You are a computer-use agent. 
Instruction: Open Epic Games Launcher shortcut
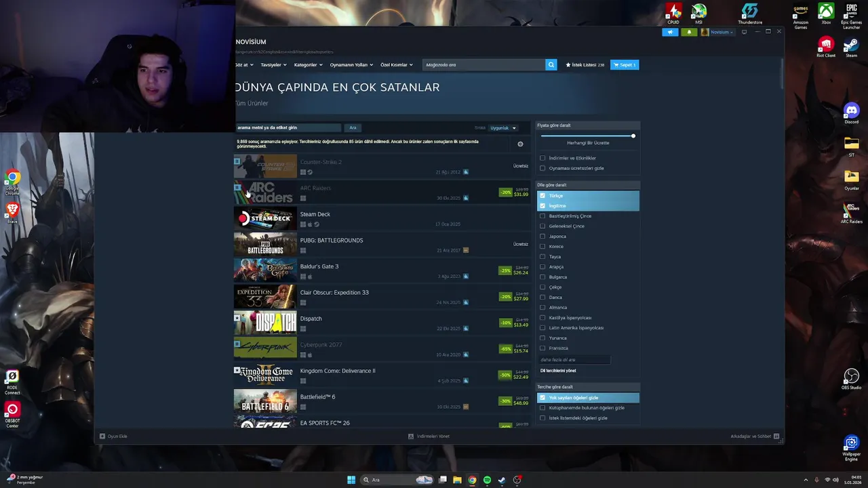[852, 16]
